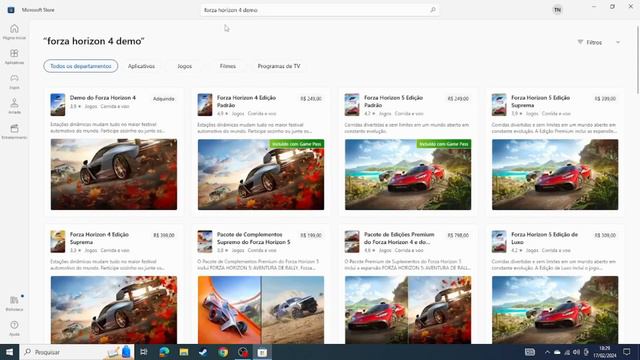
Task: Expand the Filtros dropdown
Action: (x=599, y=42)
